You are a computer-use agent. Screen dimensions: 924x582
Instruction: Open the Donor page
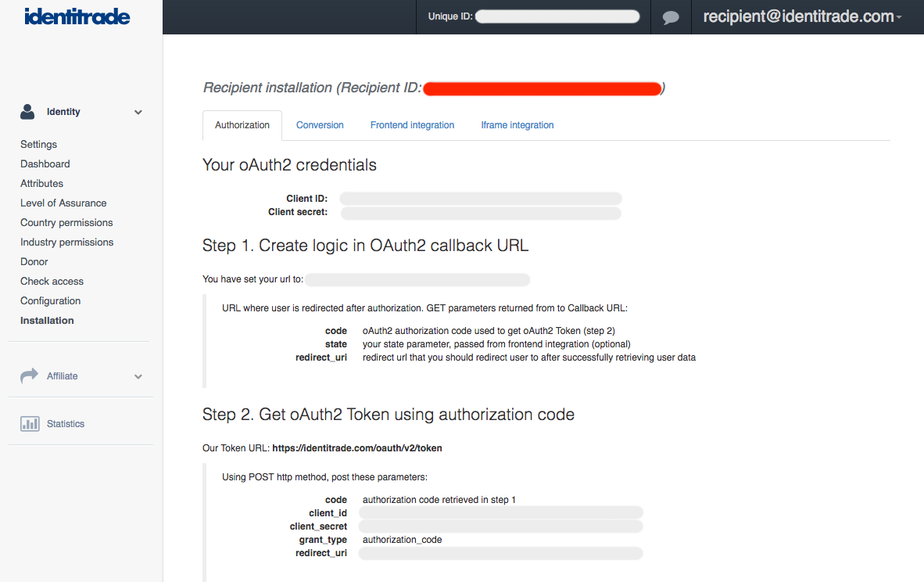pyautogui.click(x=34, y=261)
